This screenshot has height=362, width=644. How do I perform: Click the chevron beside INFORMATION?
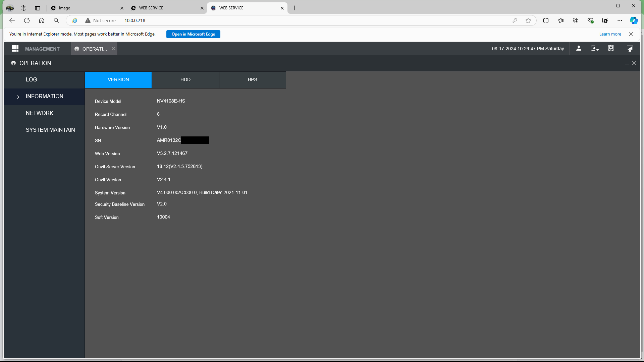pos(18,97)
